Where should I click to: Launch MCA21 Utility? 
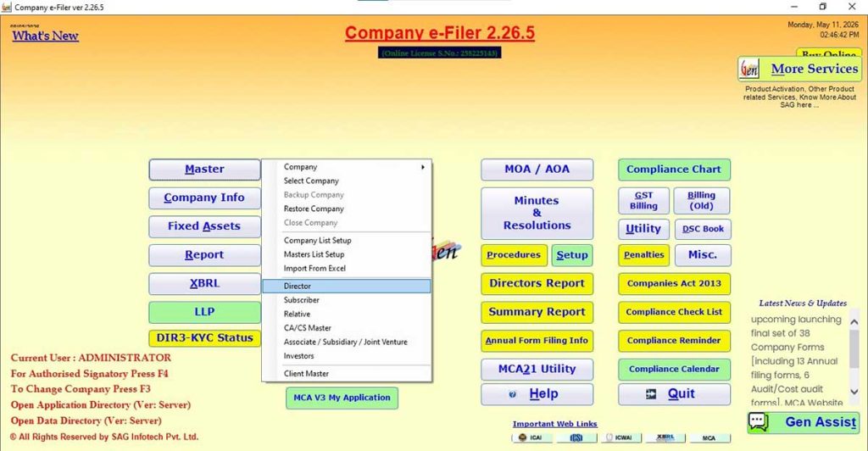[x=537, y=369]
